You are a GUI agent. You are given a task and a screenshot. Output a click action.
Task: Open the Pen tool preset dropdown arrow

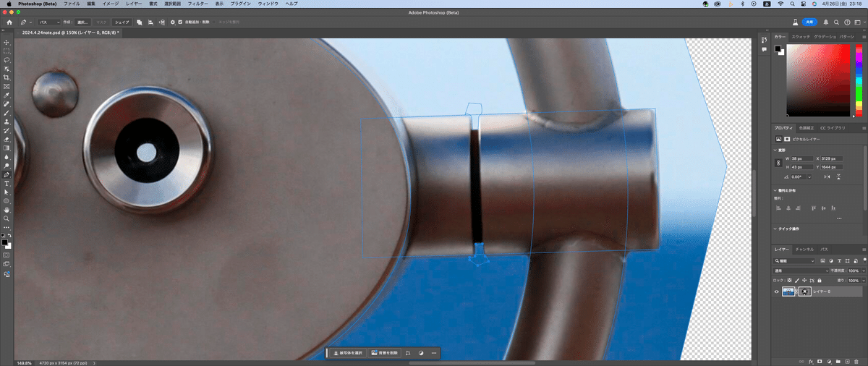tap(30, 22)
